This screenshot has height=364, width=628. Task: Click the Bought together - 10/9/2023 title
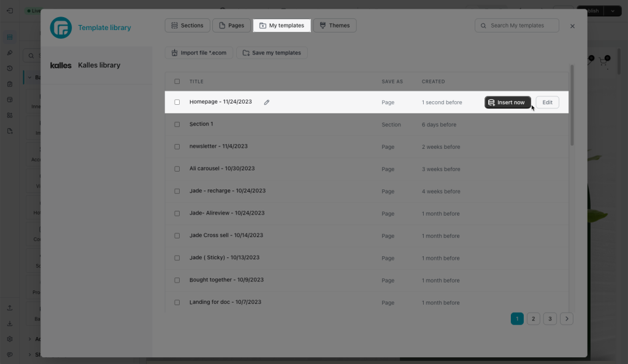226,280
